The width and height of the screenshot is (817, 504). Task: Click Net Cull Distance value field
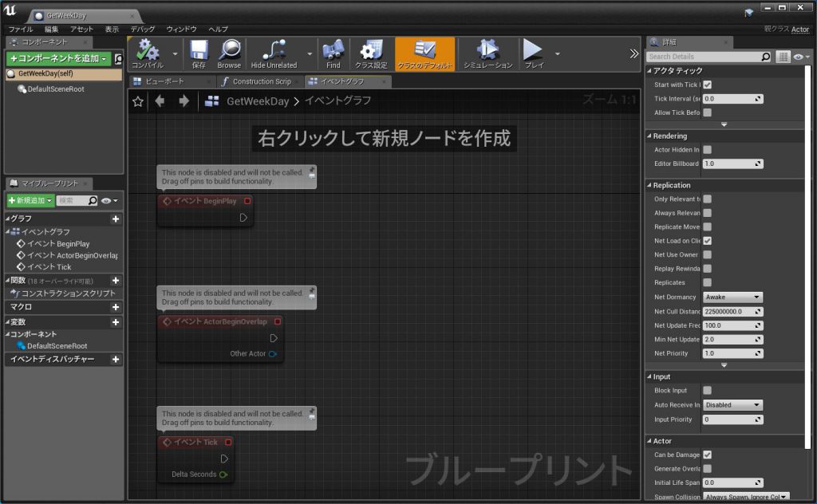tap(732, 312)
